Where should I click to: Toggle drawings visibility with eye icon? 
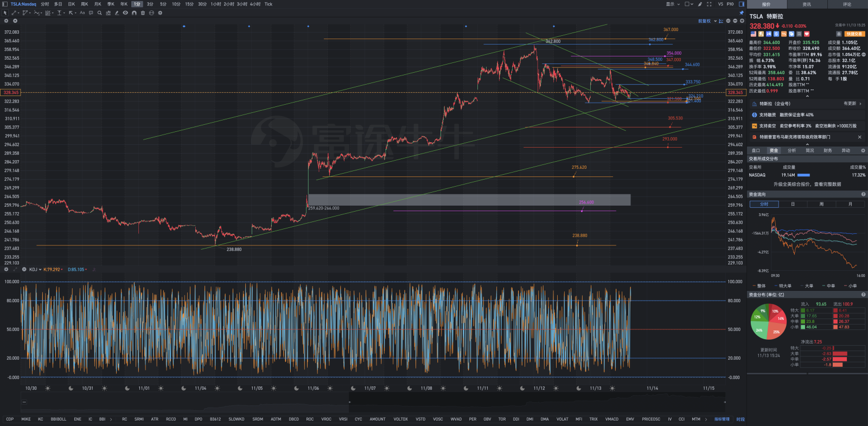click(x=125, y=13)
